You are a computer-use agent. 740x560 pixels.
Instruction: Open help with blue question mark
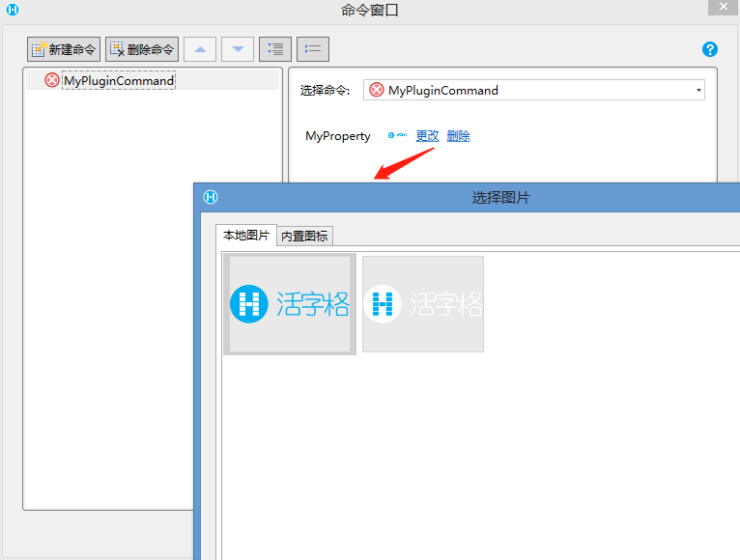[710, 49]
